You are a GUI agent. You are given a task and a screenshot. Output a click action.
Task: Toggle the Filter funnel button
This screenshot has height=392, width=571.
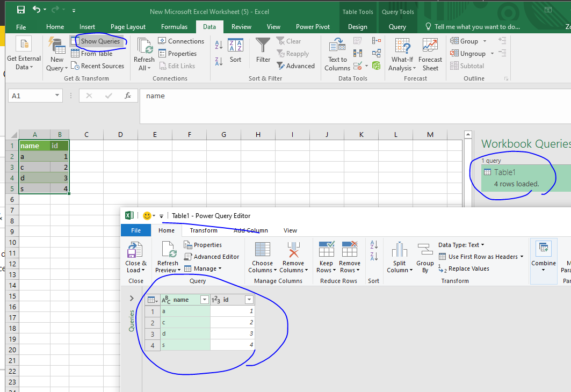tap(263, 51)
